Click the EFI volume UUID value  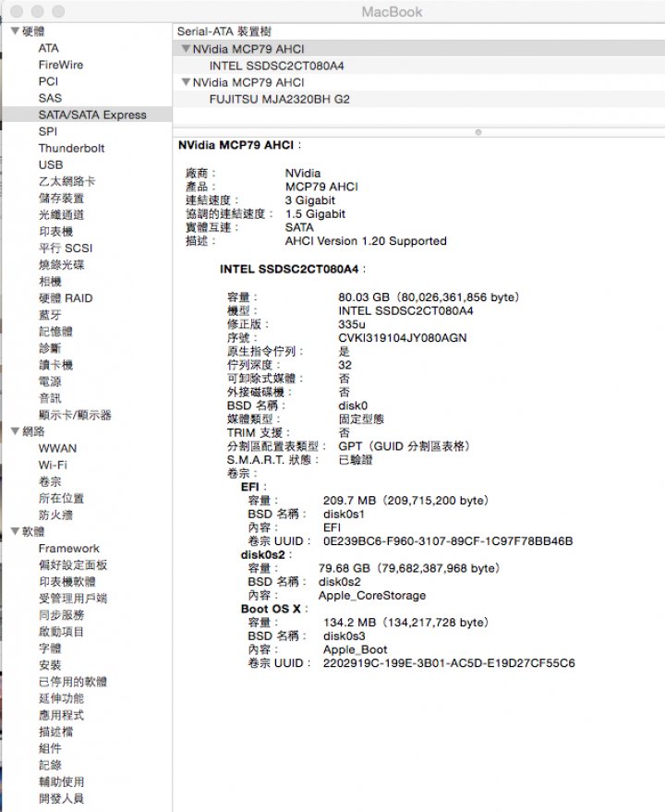pos(448,540)
